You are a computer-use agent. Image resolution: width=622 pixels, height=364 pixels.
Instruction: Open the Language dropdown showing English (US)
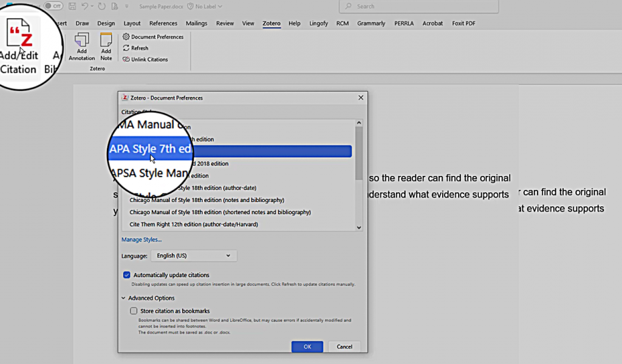[x=194, y=256]
